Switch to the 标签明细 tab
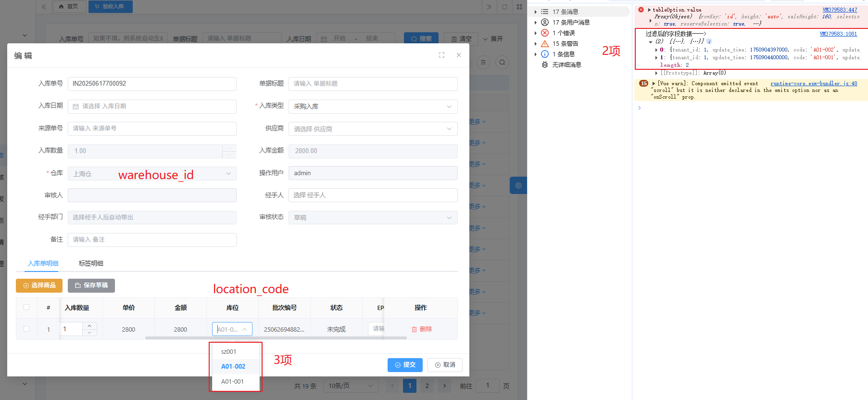This screenshot has width=868, height=400. 91,263
